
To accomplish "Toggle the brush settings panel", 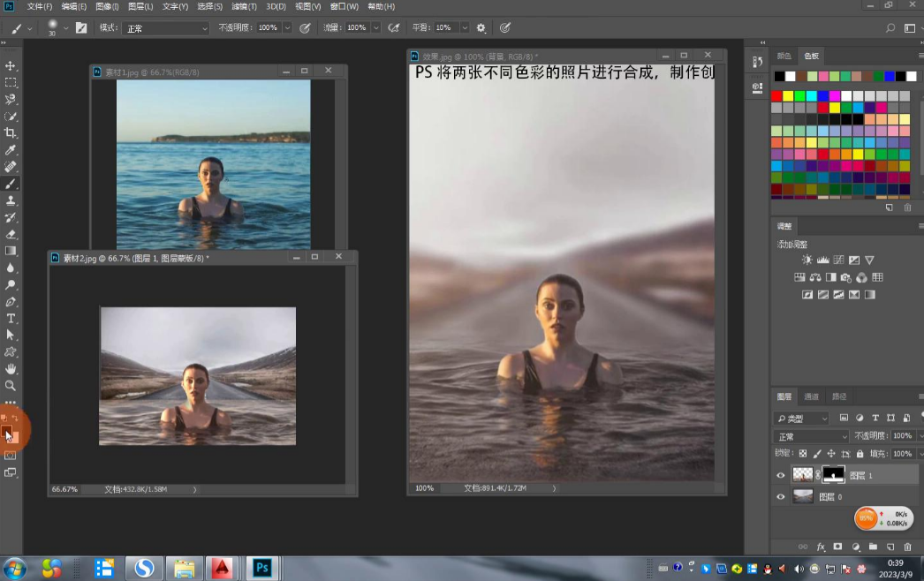I will point(81,27).
